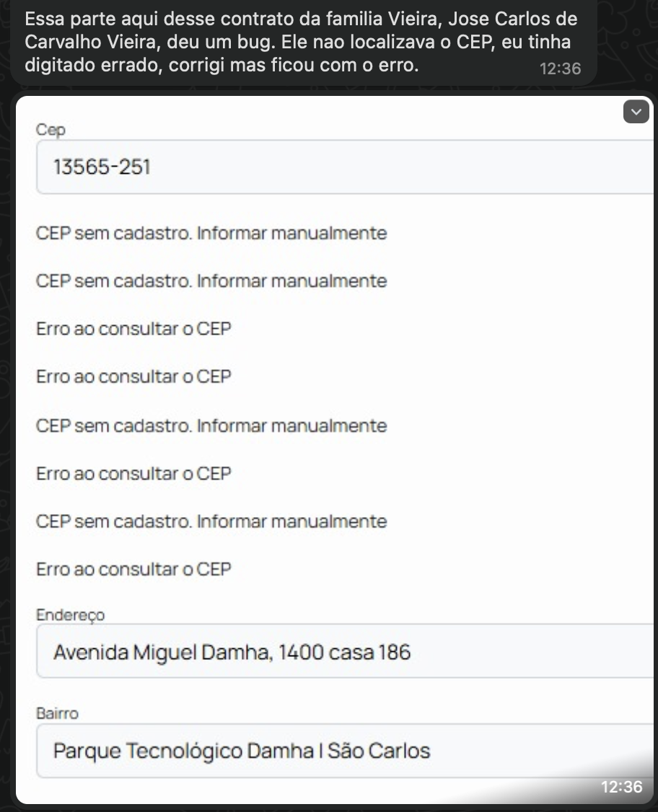Click the third 'Erro ao consultar o CEP' line
658x812 pixels.
pyautogui.click(x=134, y=474)
